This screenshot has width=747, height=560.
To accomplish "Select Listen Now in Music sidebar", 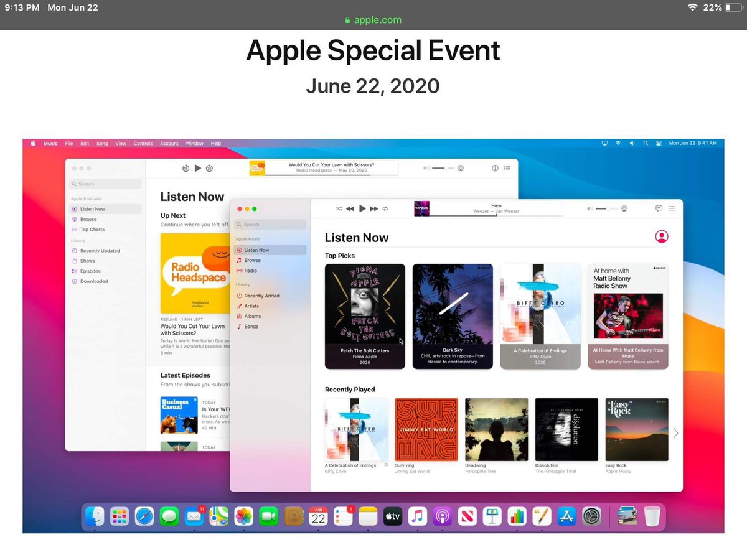I will pos(270,250).
